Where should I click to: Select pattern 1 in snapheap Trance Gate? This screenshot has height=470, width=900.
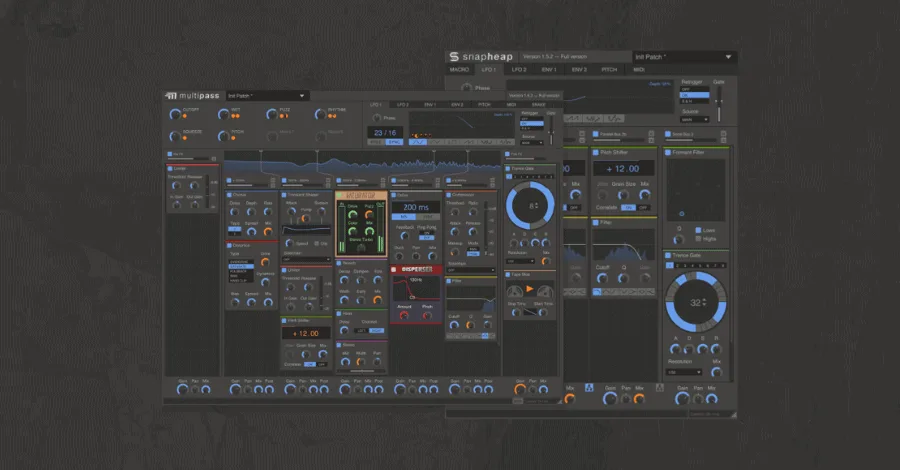pos(669,266)
